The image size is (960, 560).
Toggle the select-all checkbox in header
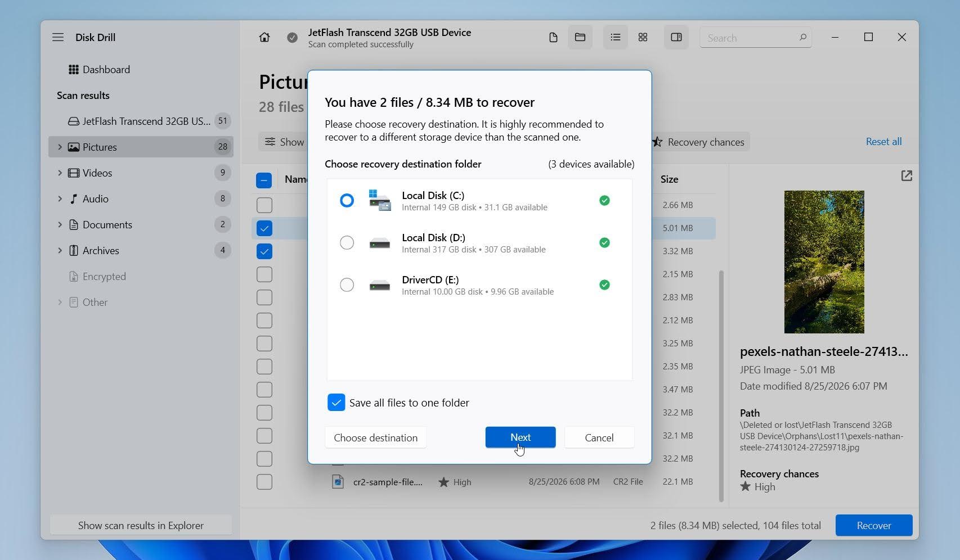[x=264, y=180]
